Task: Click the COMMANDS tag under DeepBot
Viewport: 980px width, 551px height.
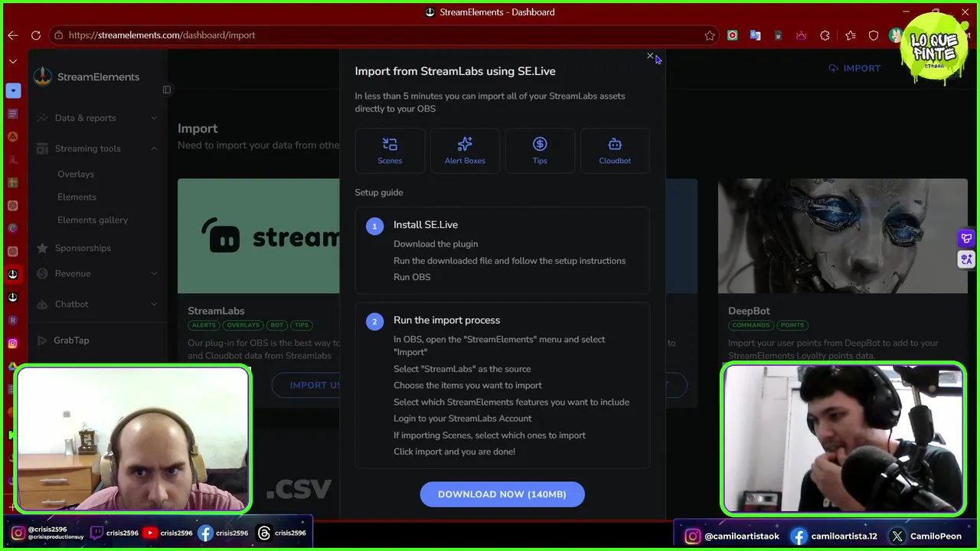Action: [x=751, y=325]
